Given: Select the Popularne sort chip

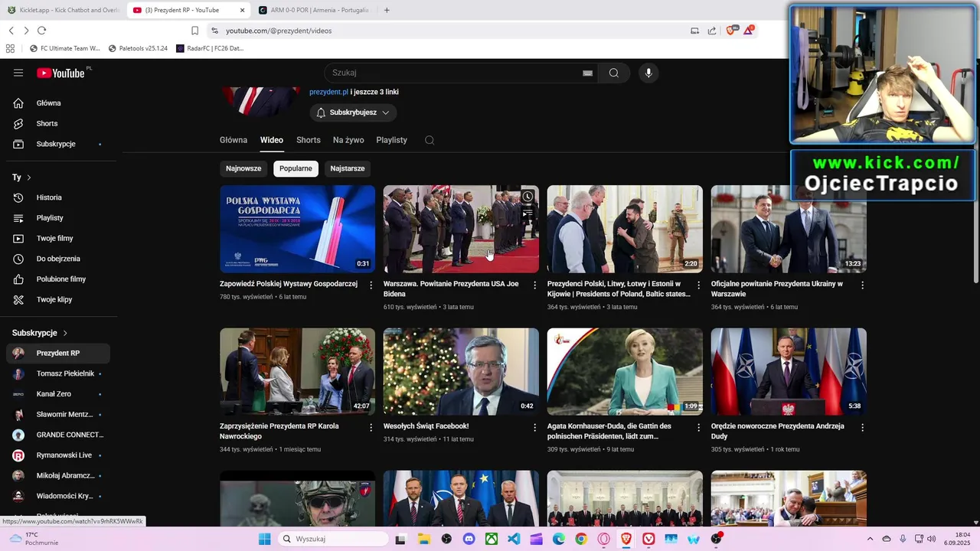Looking at the screenshot, I should click(x=296, y=168).
